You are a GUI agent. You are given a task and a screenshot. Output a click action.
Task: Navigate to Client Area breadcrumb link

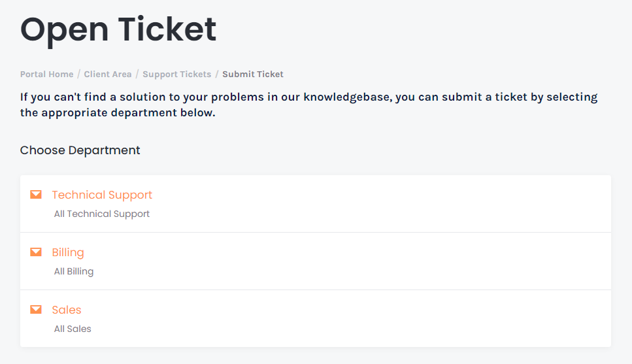[x=108, y=74]
